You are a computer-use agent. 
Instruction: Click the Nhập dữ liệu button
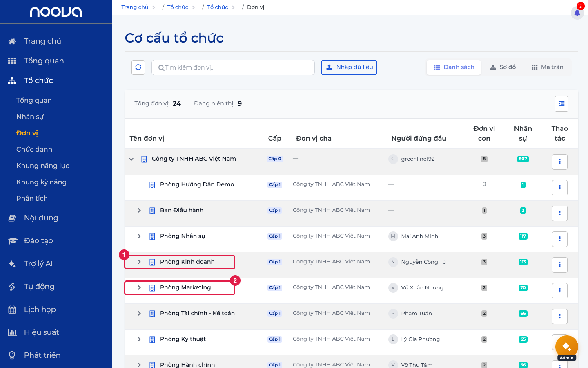pyautogui.click(x=349, y=67)
